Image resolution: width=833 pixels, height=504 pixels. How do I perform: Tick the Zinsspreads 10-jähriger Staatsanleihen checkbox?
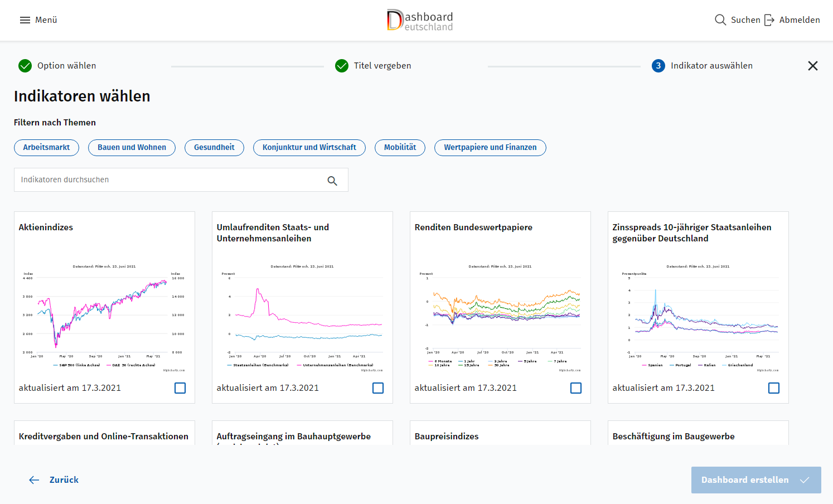(774, 388)
